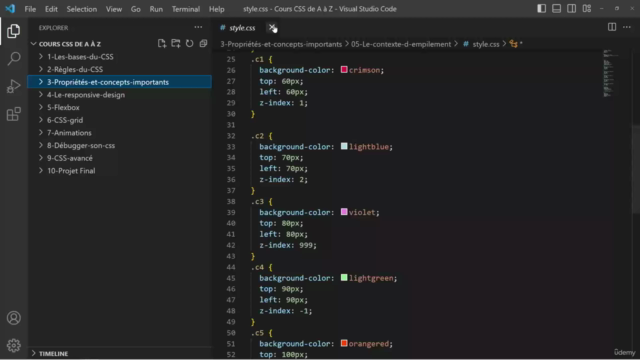Click style.css breadcrumb item

(486, 44)
